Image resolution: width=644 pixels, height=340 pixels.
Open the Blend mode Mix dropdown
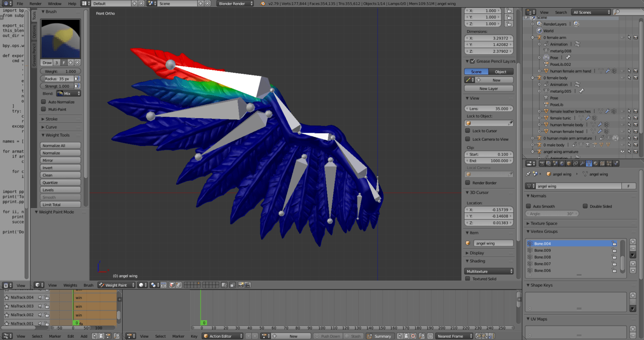(x=68, y=93)
